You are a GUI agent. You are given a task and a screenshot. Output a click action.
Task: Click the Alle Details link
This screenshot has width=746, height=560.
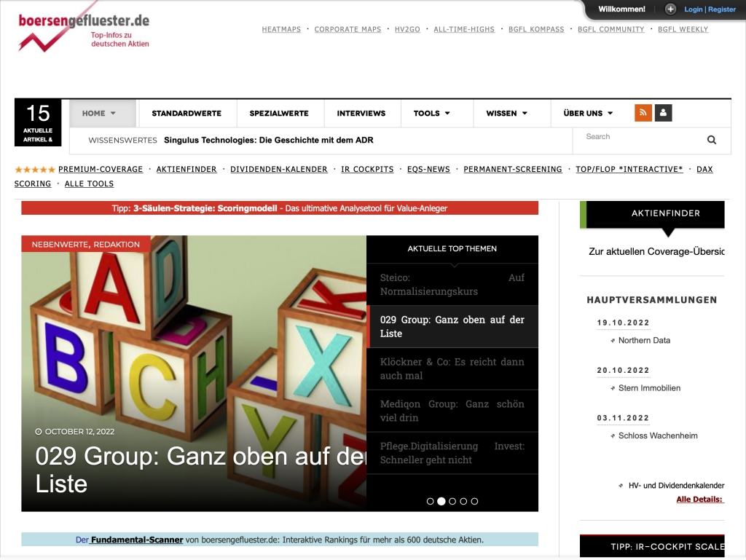tap(699, 500)
